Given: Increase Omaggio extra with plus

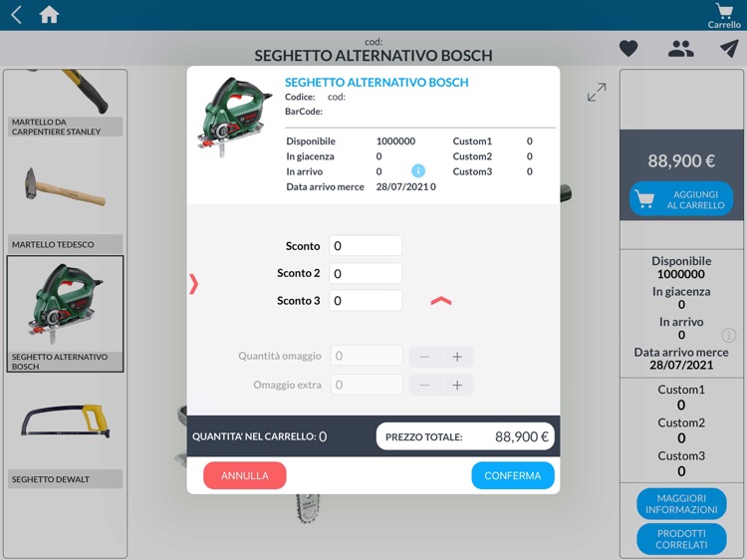Looking at the screenshot, I should pos(457,385).
